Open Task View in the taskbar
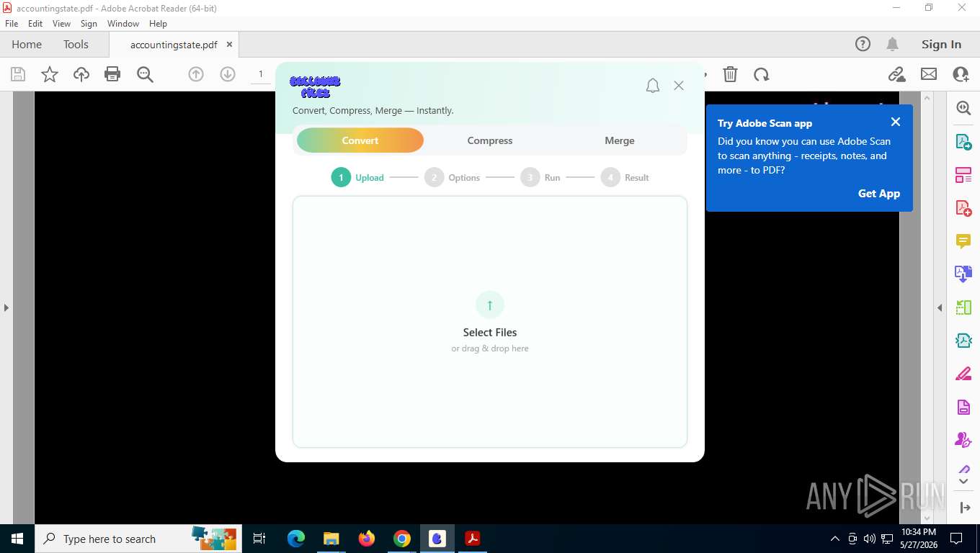Image resolution: width=980 pixels, height=553 pixels. [x=259, y=539]
